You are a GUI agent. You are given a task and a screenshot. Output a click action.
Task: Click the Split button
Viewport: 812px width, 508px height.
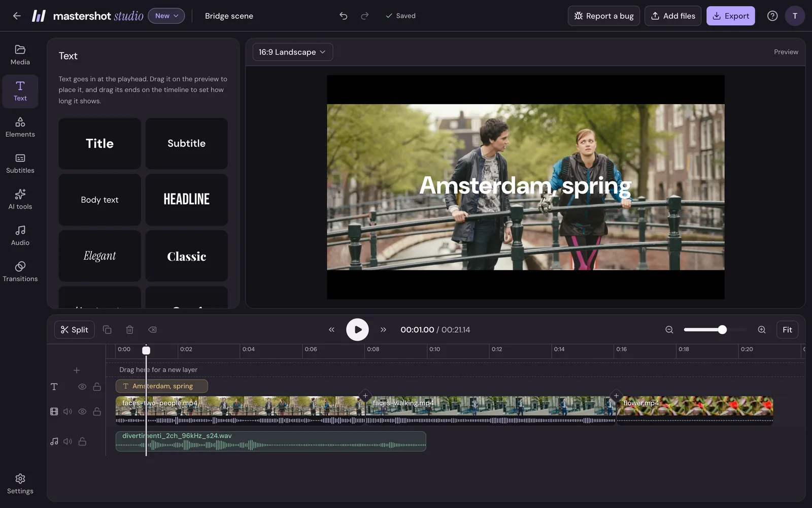[x=74, y=330]
